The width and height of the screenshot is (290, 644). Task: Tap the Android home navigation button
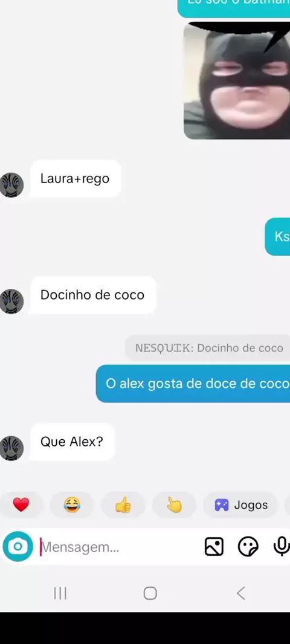[x=150, y=593]
